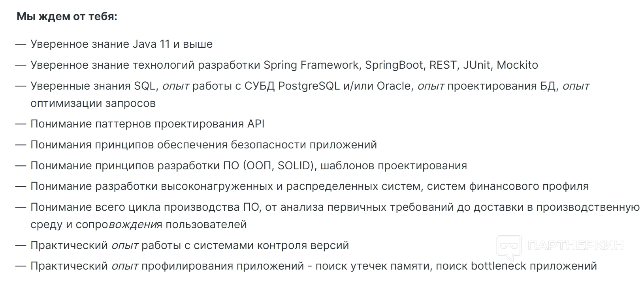The image size is (644, 283).
Task: Click the Партнеркин watermark logo icon
Action: point(508,247)
